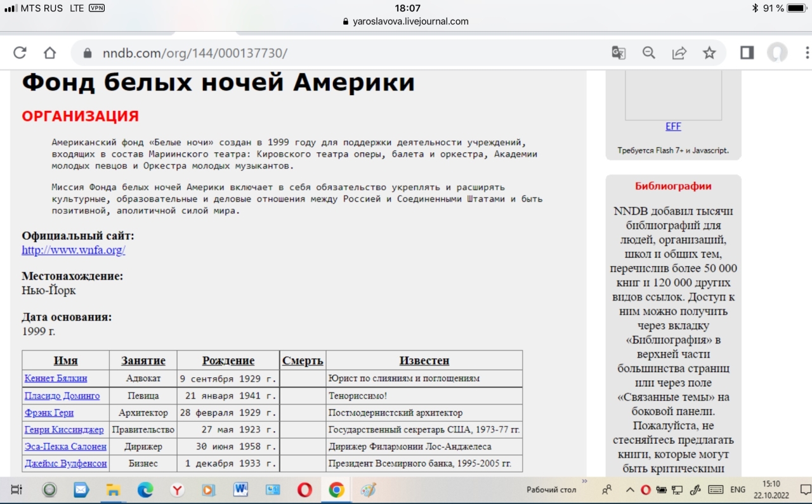This screenshot has height=504, width=812.
Task: Open the Chrome profile avatar
Action: 777,53
